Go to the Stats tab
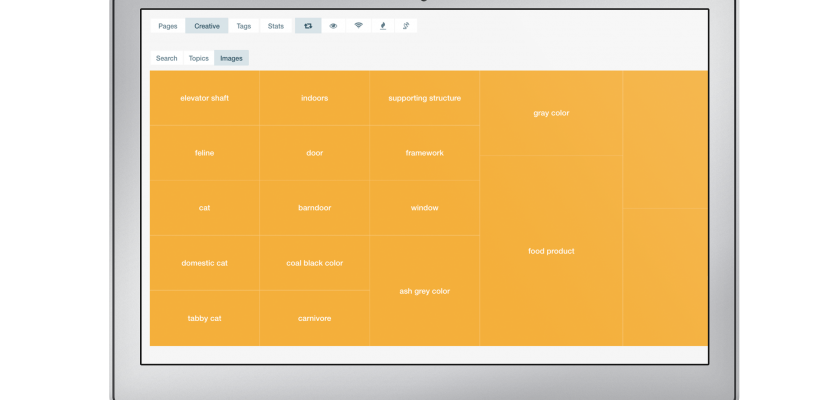Viewport: 840px width, 400px height. (x=276, y=26)
